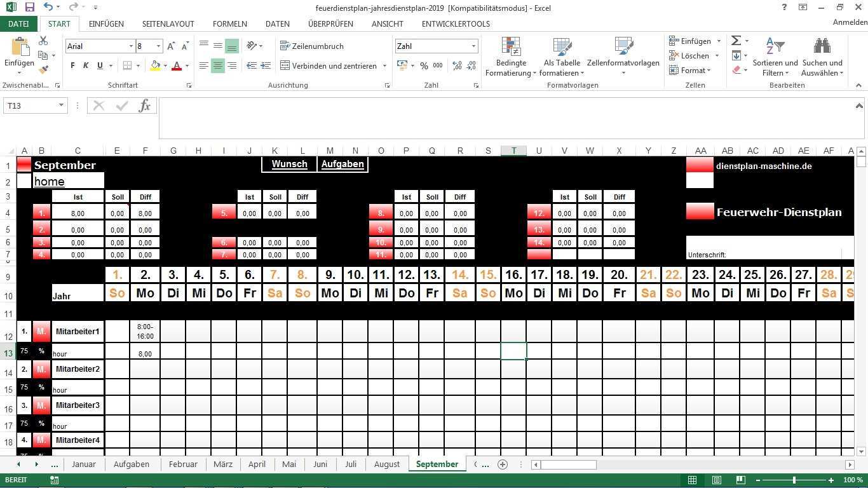
Task: Click the Aufgaben link in the header row
Action: click(x=342, y=164)
